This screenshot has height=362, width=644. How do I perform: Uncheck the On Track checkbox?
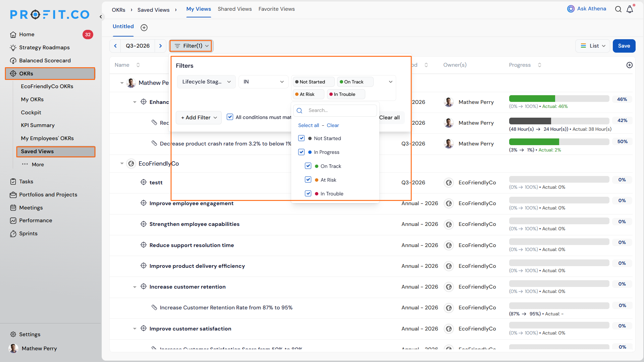308,166
